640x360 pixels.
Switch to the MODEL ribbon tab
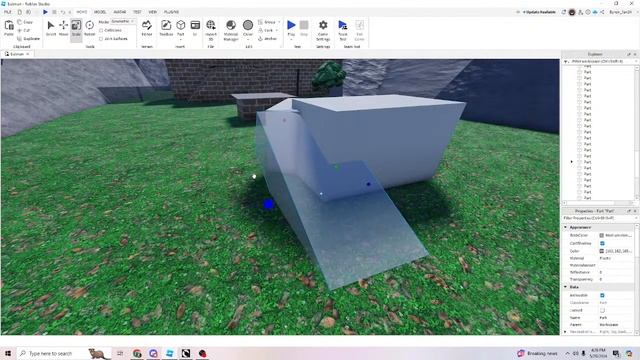click(x=100, y=12)
